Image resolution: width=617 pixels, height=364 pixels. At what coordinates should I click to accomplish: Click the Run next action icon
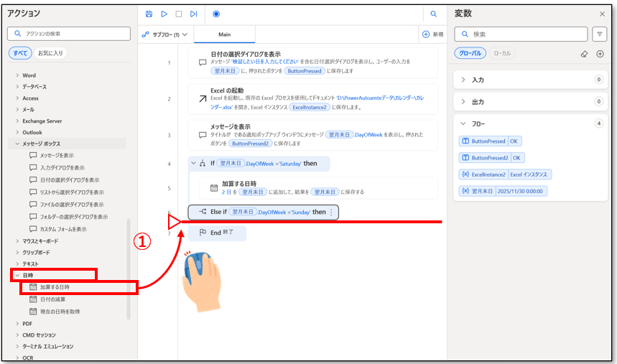pos(194,14)
